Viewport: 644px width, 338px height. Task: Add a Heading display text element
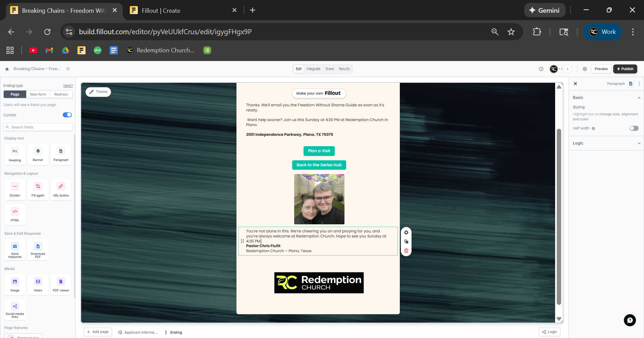point(15,154)
